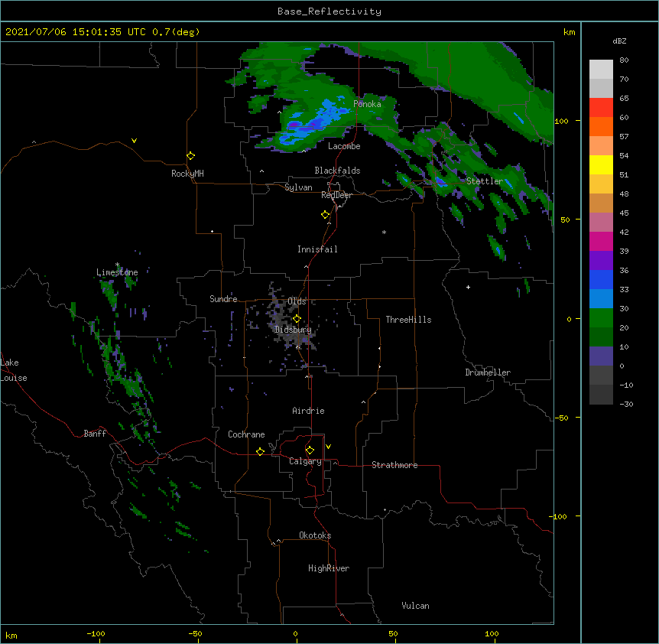The width and height of the screenshot is (659, 644).
Task: Click yellow diamond marker below Olds label
Action: coord(297,318)
